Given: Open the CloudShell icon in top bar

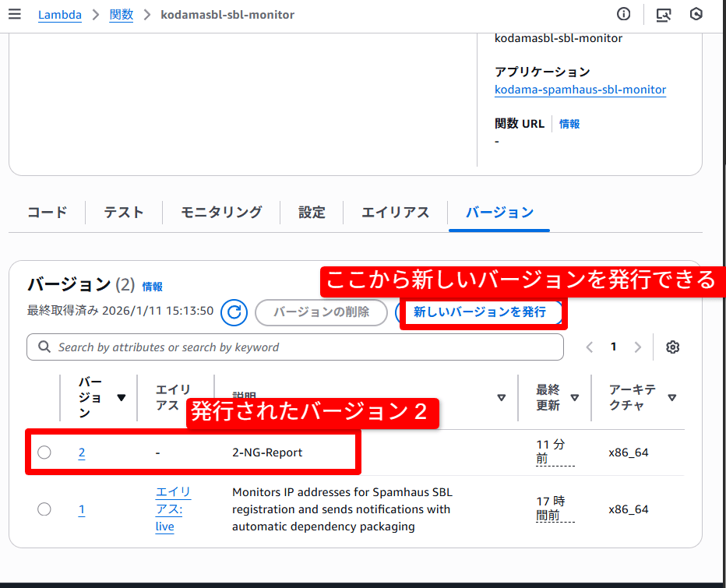Looking at the screenshot, I should click(x=664, y=14).
